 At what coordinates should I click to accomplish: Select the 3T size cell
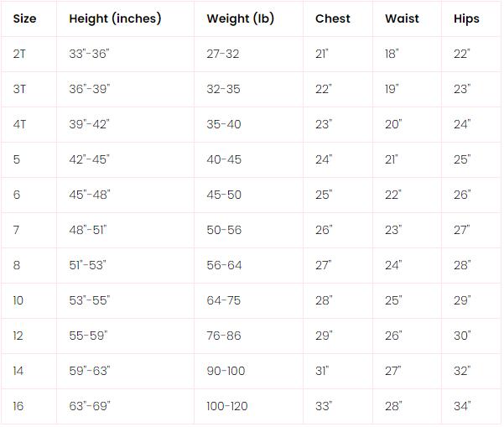coord(19,89)
